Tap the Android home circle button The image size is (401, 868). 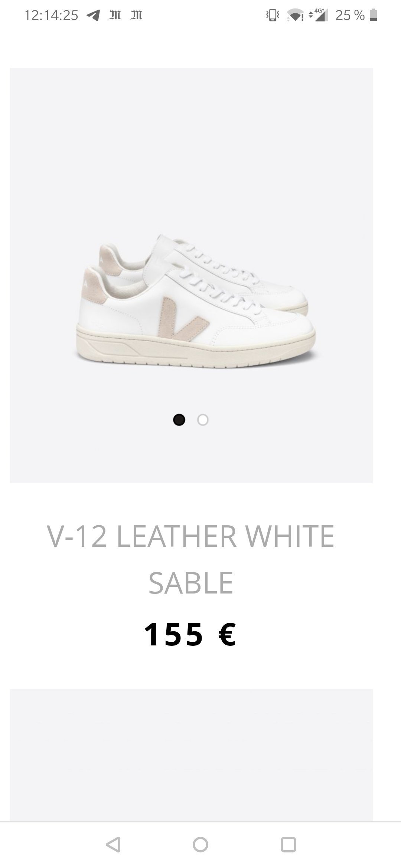(200, 845)
